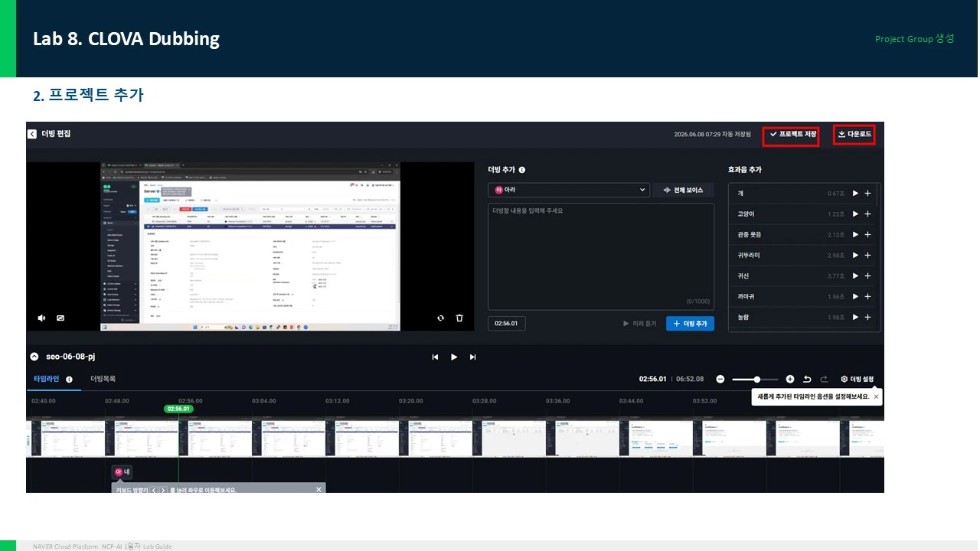This screenshot has height=551, width=980.
Task: Click the replace video refresh icon
Action: (x=440, y=318)
